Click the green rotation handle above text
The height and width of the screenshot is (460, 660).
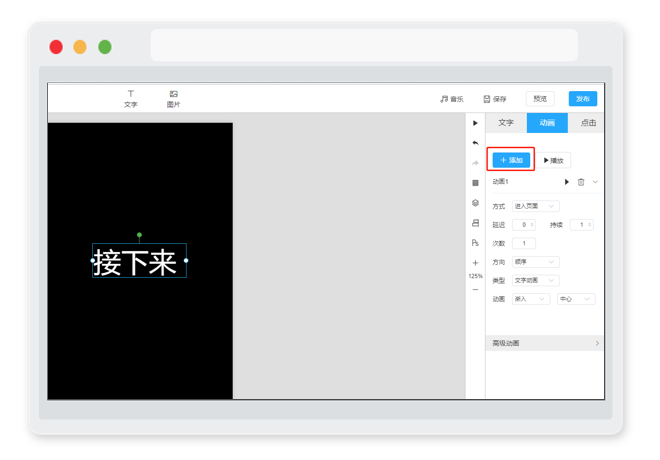139,235
